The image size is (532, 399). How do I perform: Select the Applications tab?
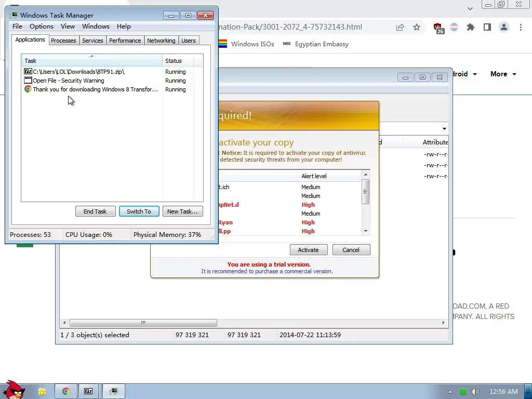pos(30,39)
